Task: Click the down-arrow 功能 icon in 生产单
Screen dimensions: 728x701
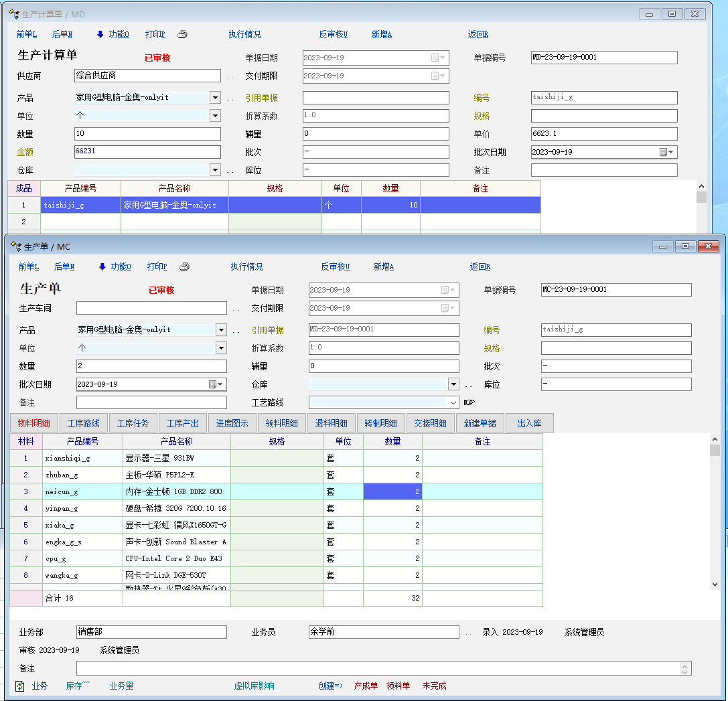Action: coord(102,266)
